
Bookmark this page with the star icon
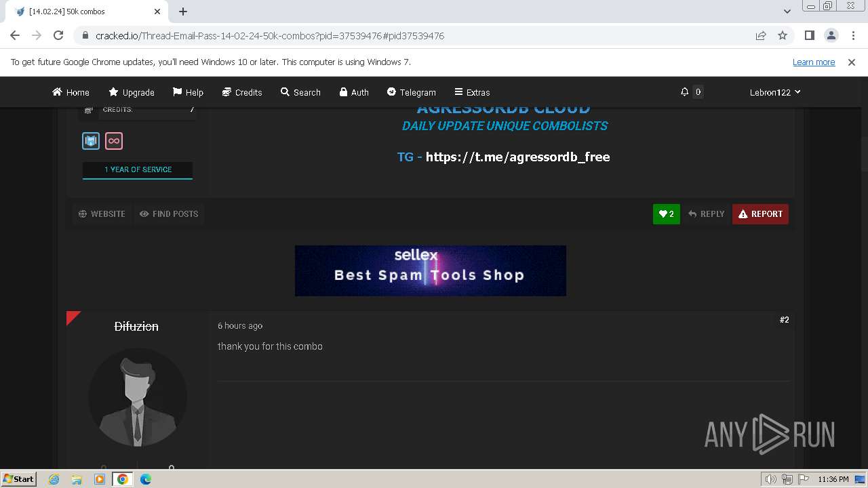tap(783, 35)
